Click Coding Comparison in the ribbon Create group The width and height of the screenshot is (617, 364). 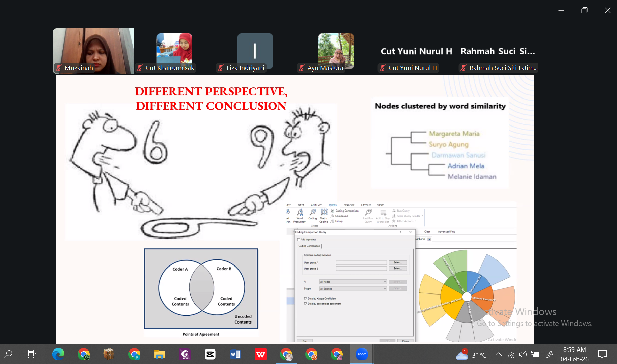coord(344,211)
